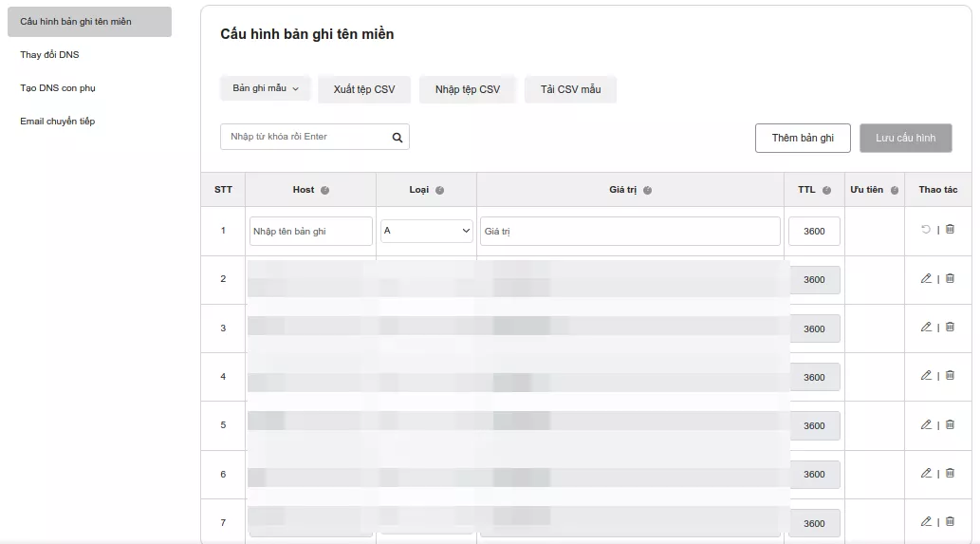Image resolution: width=980 pixels, height=544 pixels.
Task: Click the TTL 3600 field in row 2
Action: coord(814,280)
